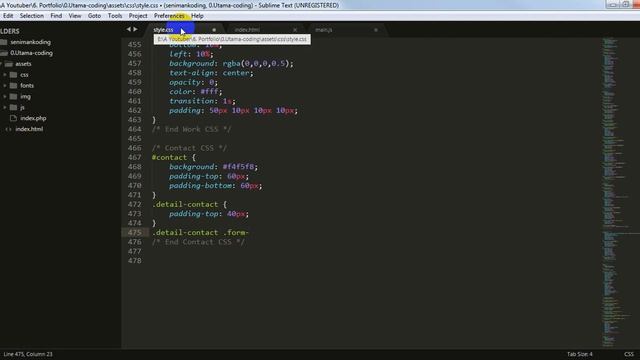
Task: Click the .detail-contact .form- line
Action: point(200,233)
